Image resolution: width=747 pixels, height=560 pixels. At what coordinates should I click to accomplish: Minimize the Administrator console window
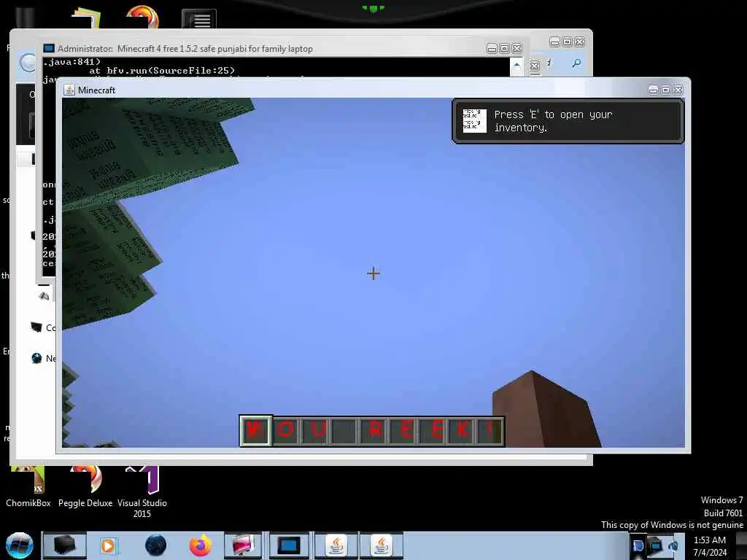click(492, 49)
